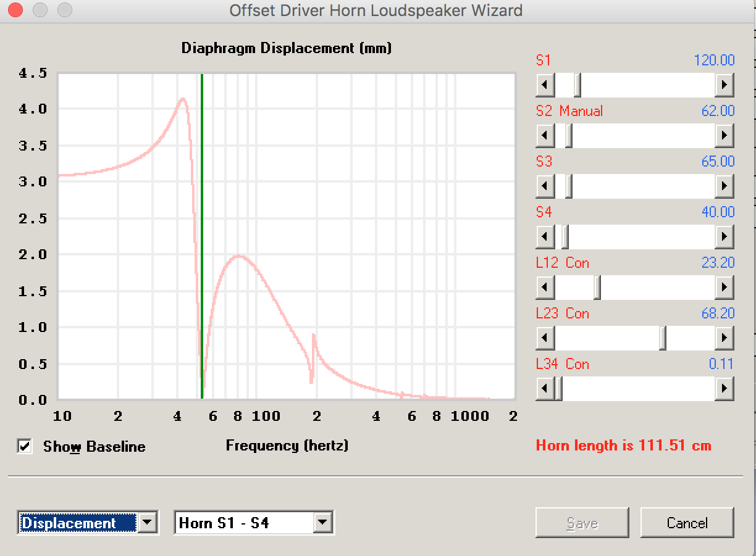This screenshot has height=556, width=756.
Task: Click the Save button
Action: 582,523
